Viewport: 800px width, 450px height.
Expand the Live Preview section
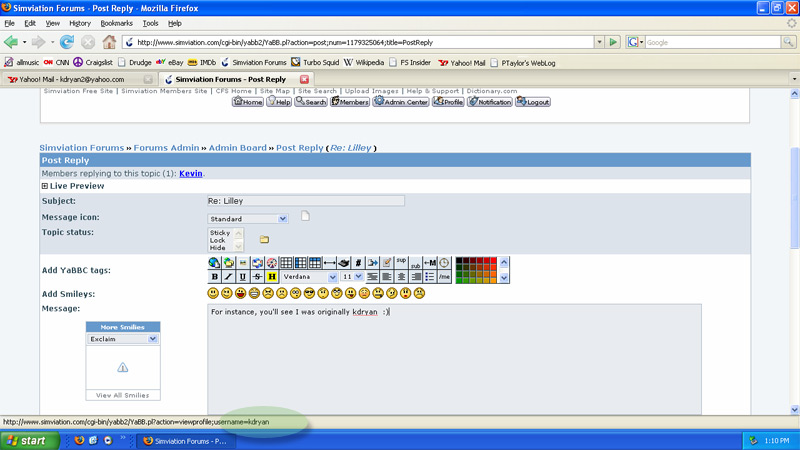pos(45,186)
